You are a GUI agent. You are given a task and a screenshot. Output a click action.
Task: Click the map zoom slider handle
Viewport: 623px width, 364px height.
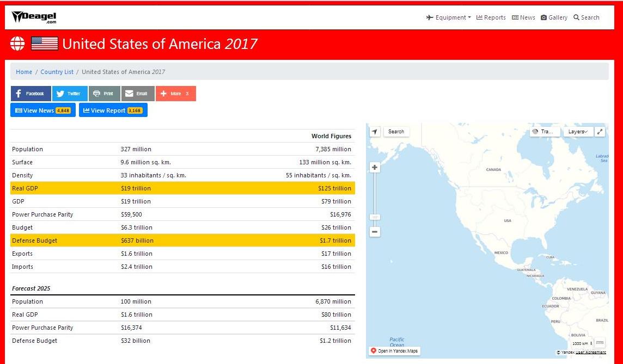375,217
